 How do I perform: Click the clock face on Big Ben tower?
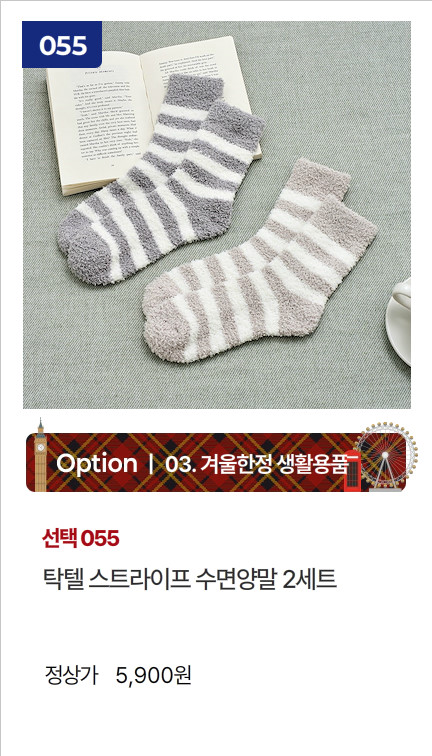(x=40, y=447)
